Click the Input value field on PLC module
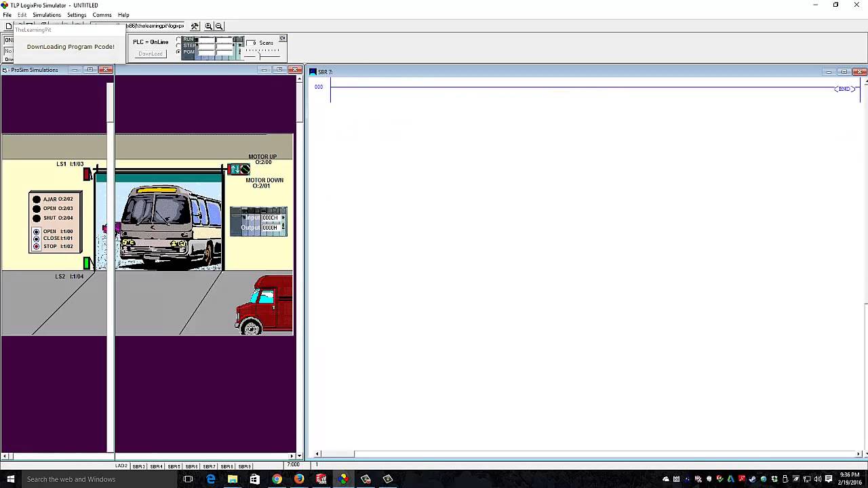The height and width of the screenshot is (488, 868). [270, 218]
